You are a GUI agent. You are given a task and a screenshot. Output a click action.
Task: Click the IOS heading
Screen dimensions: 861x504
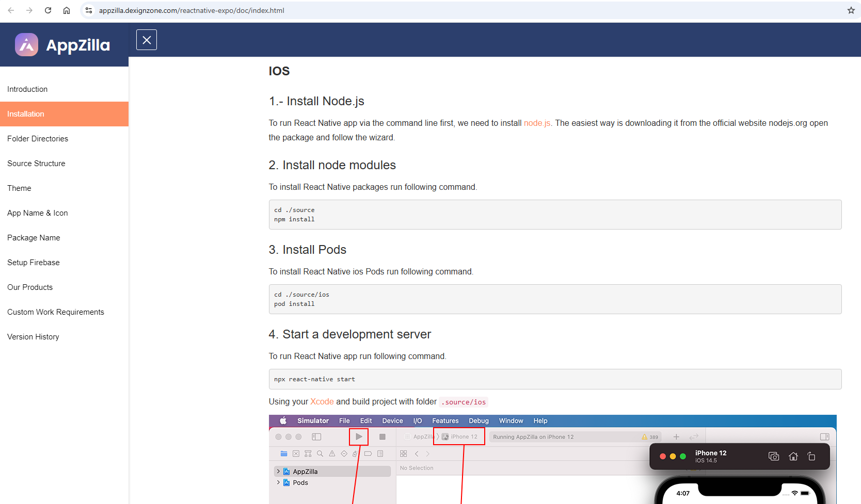click(279, 71)
